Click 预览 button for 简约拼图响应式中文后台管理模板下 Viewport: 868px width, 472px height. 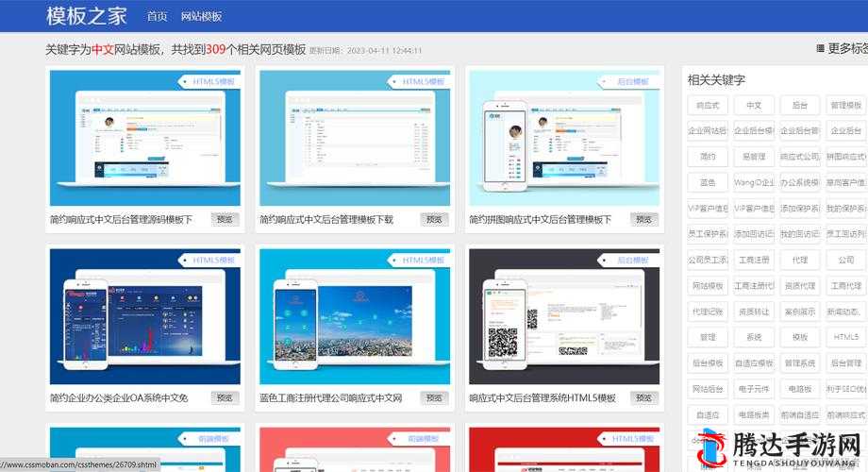coord(643,219)
